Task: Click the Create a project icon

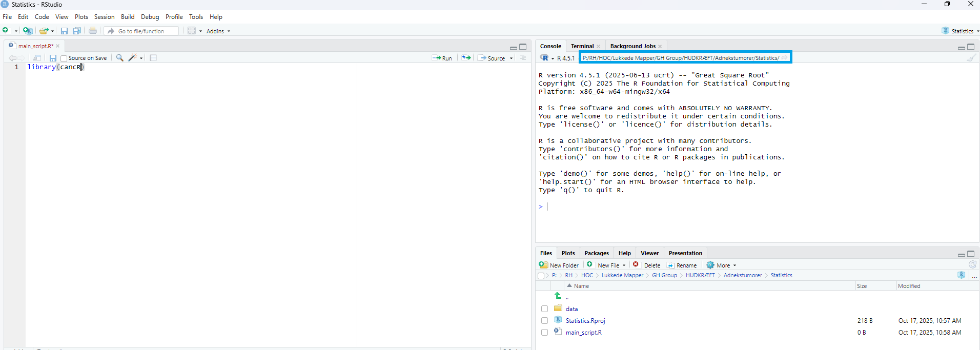Action: (x=28, y=31)
